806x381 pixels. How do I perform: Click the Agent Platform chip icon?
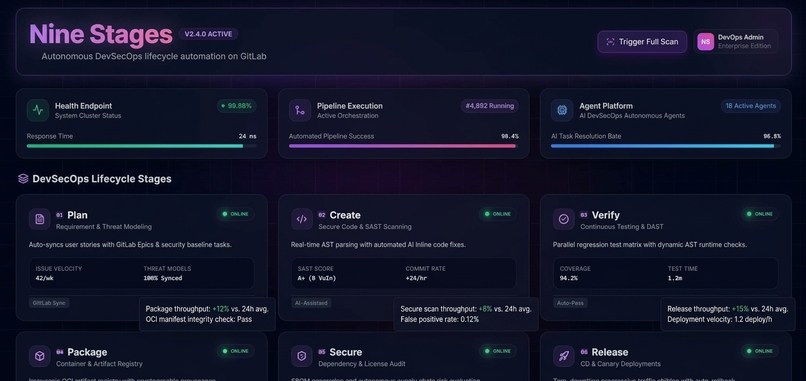tap(562, 110)
